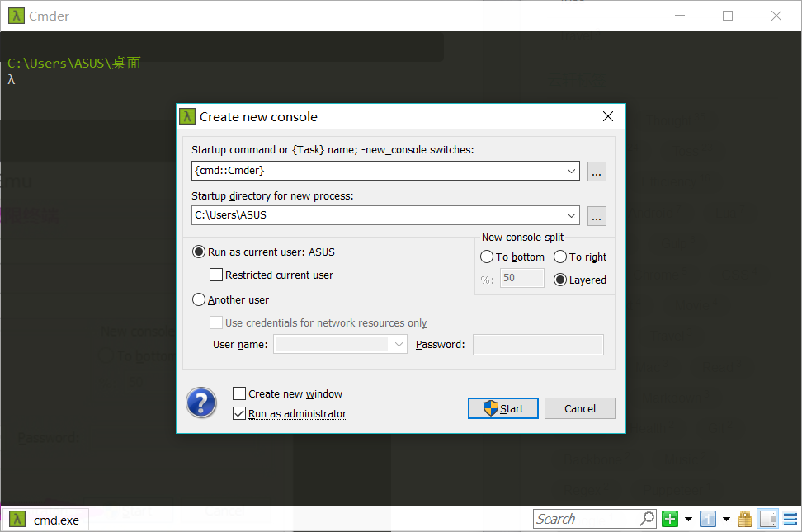This screenshot has height=532, width=802.
Task: Select To right split option
Action: (x=560, y=257)
